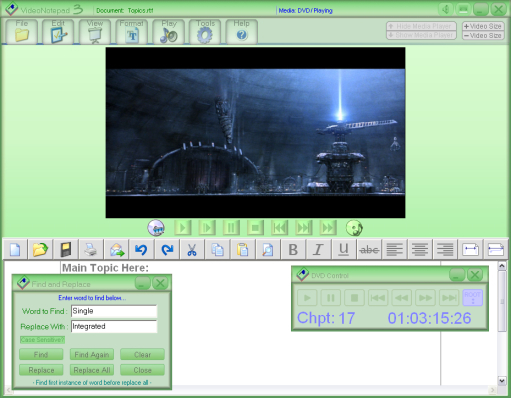Open the View menu
This screenshot has height=398, width=511.
pos(95,31)
